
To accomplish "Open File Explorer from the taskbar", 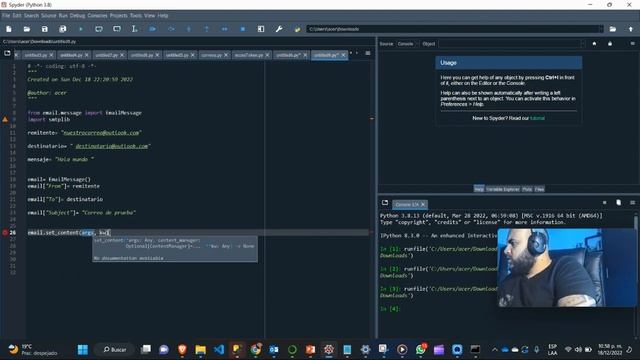I will [x=200, y=349].
